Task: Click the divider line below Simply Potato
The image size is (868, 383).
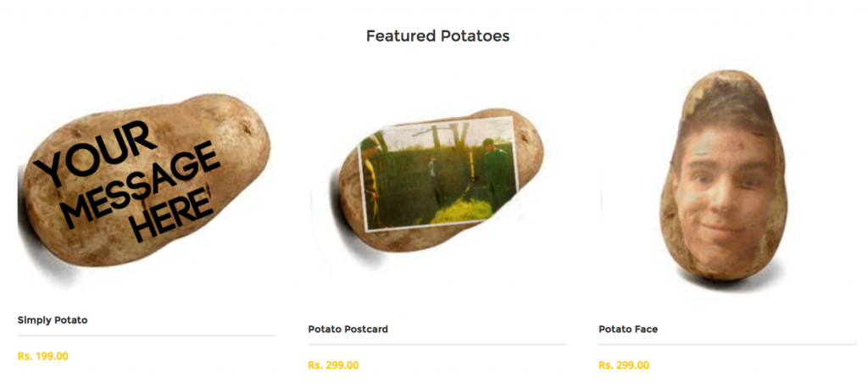Action: coord(147,336)
